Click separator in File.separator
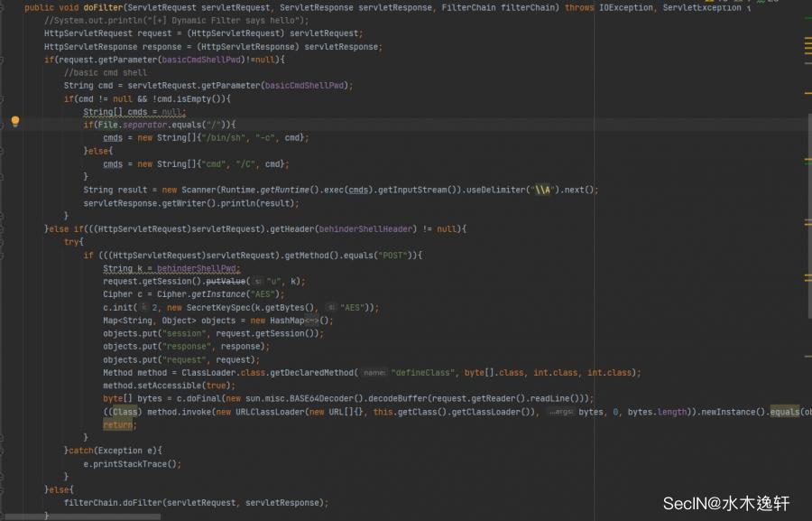Image resolution: width=812 pixels, height=521 pixels. [x=144, y=125]
